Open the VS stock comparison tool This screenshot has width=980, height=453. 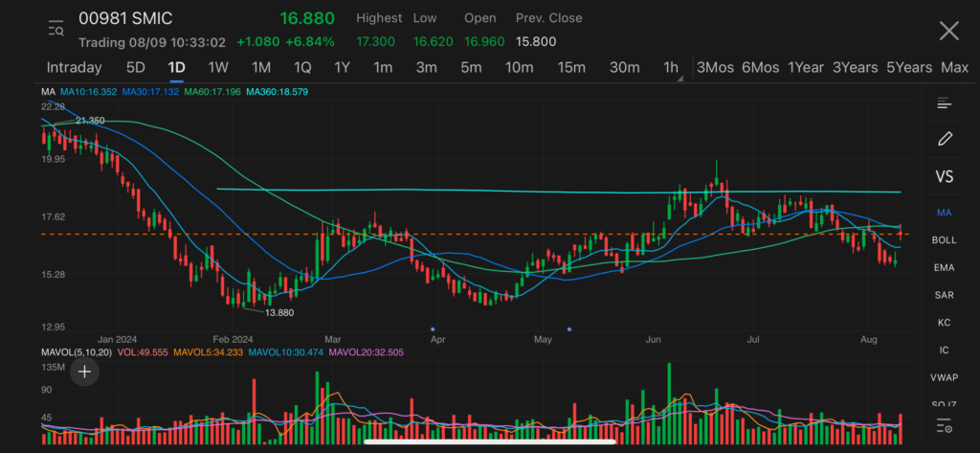pos(944,177)
